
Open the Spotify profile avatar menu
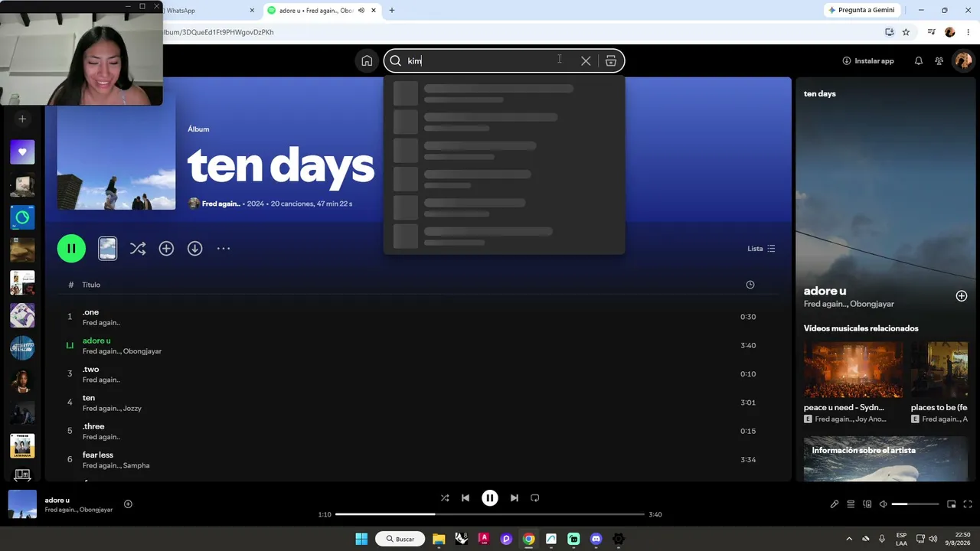pos(962,61)
